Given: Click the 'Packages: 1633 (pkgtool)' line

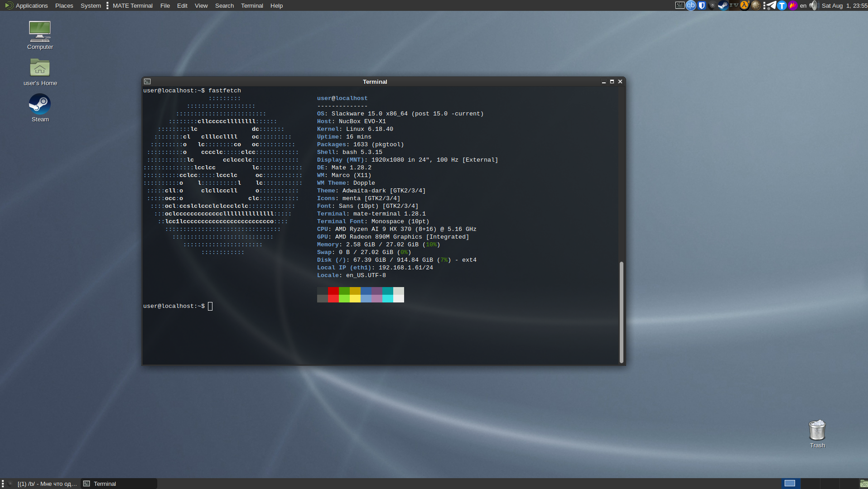Looking at the screenshot, I should pyautogui.click(x=361, y=144).
